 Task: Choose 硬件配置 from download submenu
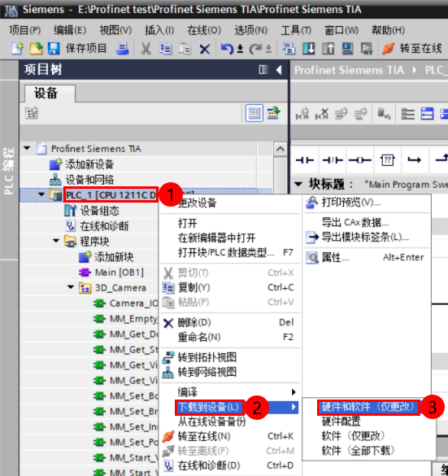[341, 421]
